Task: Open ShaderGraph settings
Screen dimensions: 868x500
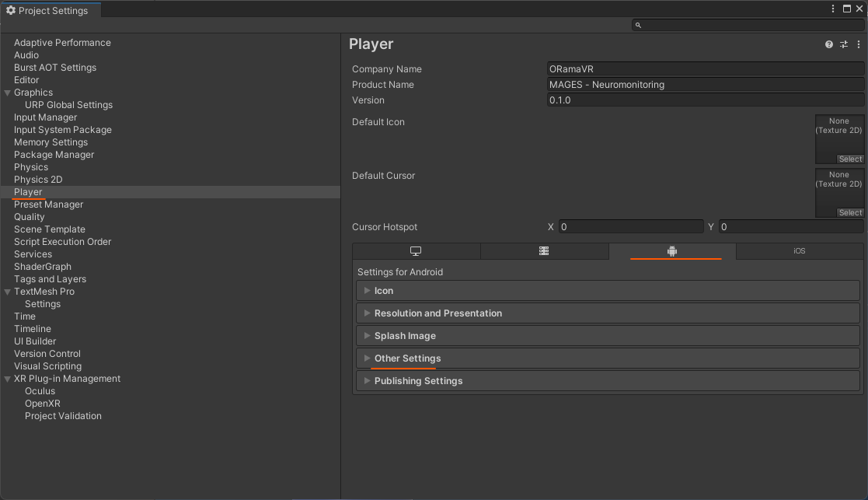Action: (42, 267)
